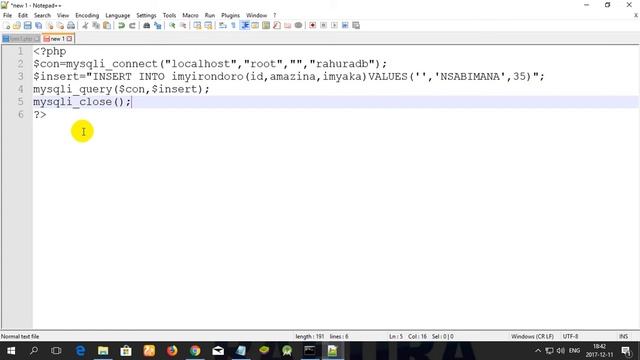Click the Close All toolbar icon
The height and width of the screenshot is (360, 640).
tap(60, 25)
